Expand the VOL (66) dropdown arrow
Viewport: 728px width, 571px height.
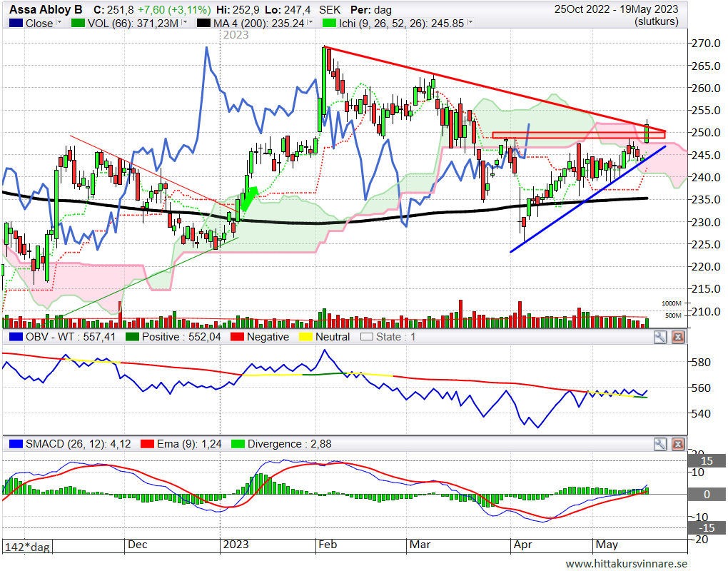pyautogui.click(x=185, y=22)
